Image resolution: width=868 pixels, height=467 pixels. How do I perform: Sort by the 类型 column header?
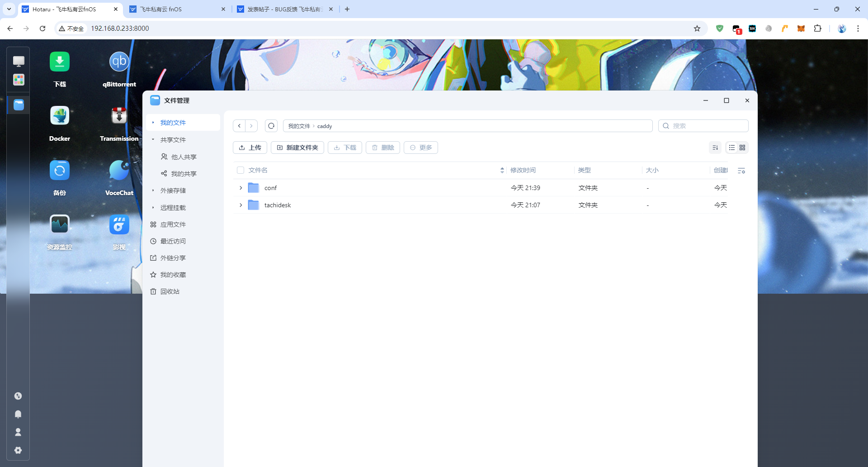584,170
